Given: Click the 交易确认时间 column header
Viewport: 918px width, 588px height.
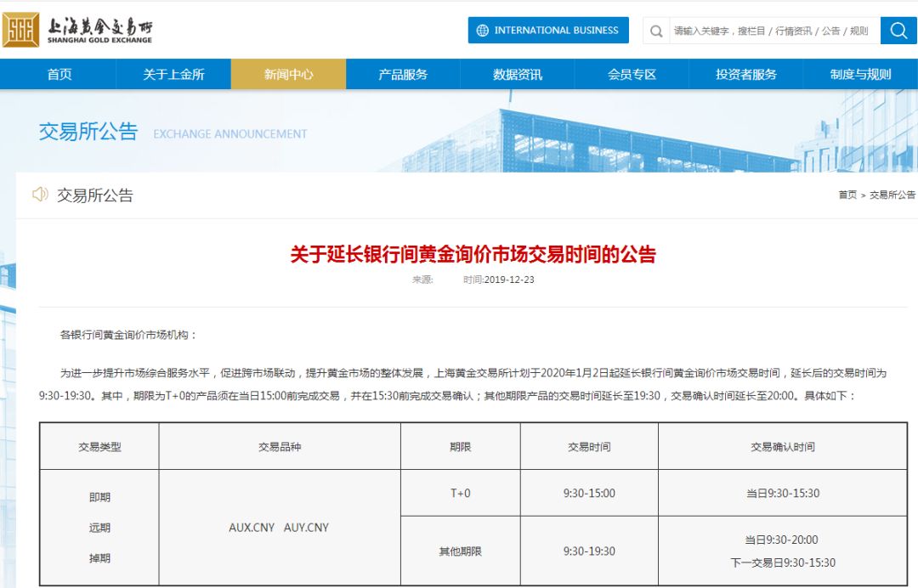Looking at the screenshot, I should (x=782, y=447).
